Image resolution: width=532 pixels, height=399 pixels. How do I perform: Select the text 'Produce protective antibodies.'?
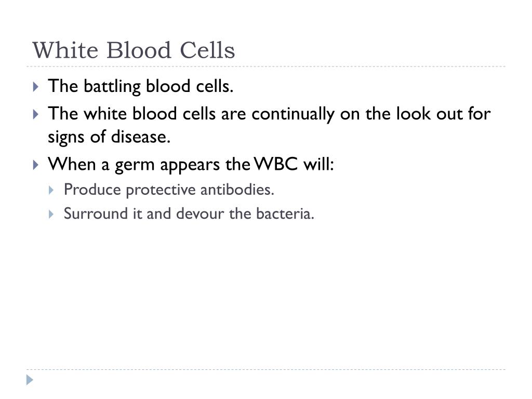click(169, 190)
